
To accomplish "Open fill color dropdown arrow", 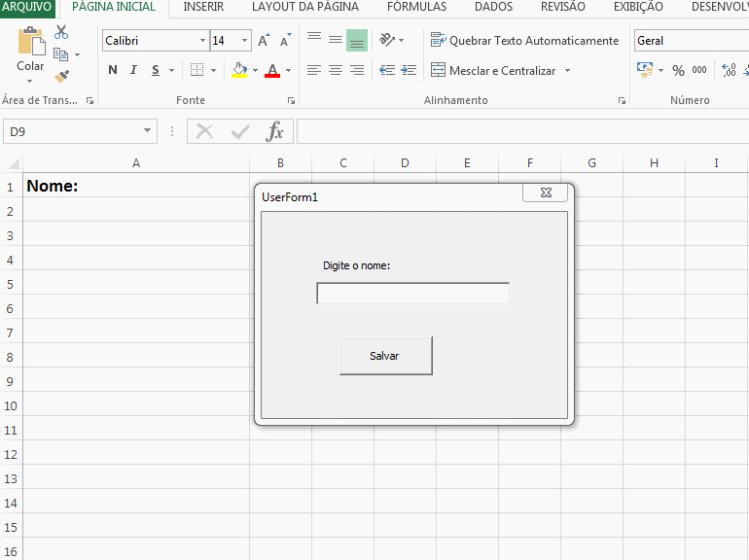I will 256,70.
